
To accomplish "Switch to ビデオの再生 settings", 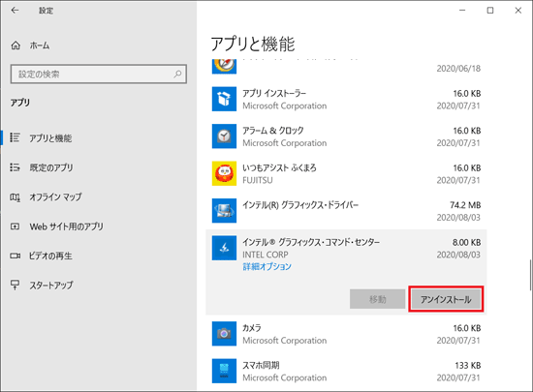I will 99,256.
